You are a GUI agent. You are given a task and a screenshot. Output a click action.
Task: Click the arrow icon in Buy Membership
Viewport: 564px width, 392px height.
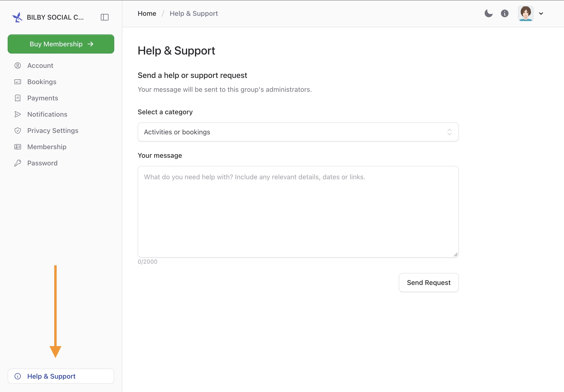[90, 44]
